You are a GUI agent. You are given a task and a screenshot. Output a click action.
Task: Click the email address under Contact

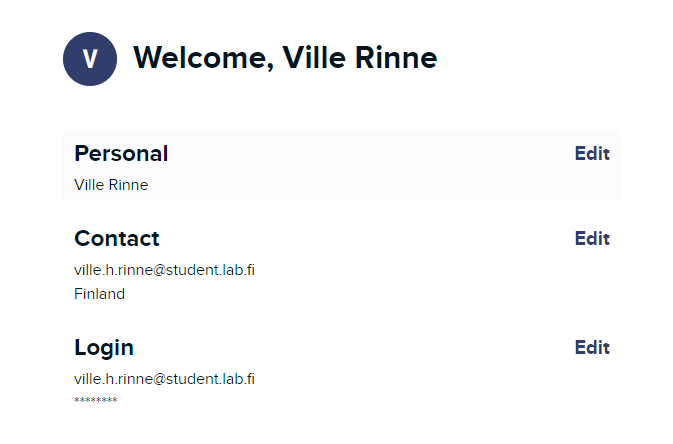[x=164, y=270]
